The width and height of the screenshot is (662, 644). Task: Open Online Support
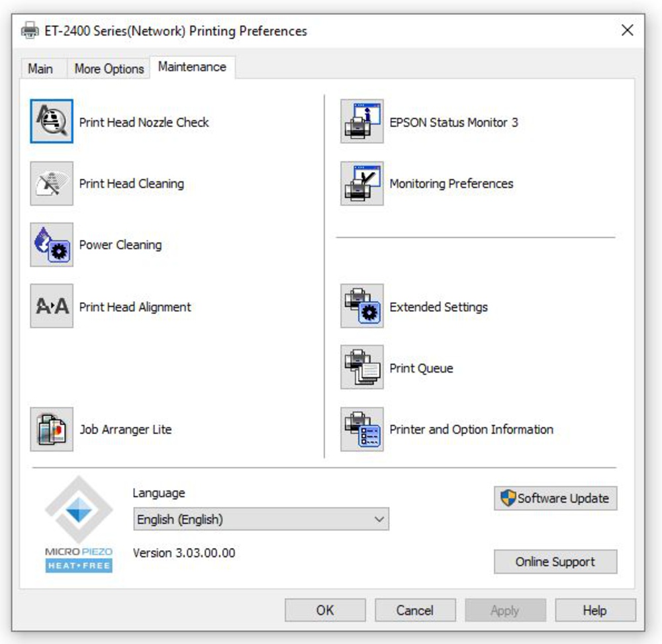tap(555, 562)
